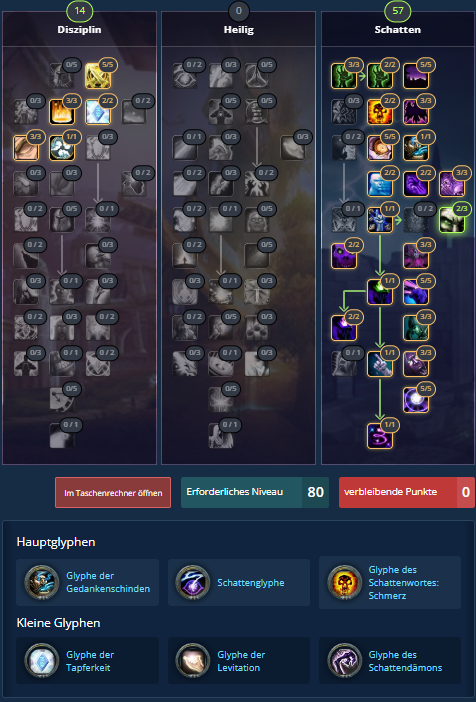
Task: Click the first green 3/3 talent in Schatten's top row
Action: [x=344, y=76]
